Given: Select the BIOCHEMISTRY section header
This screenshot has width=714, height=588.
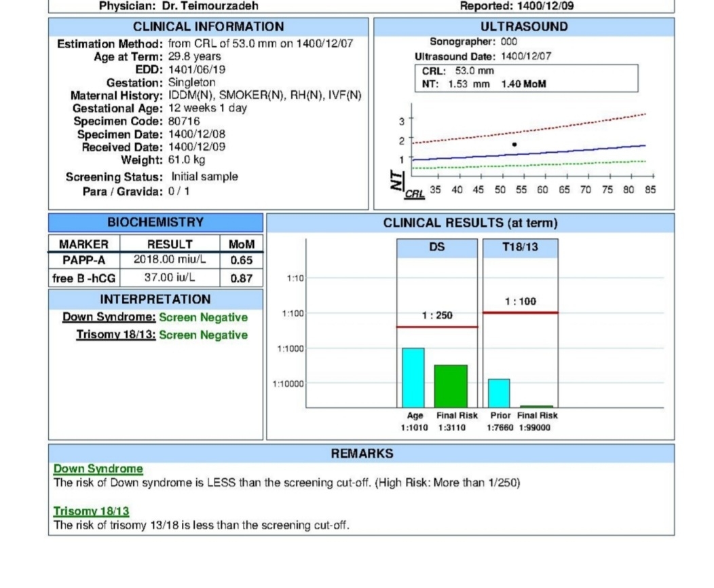Looking at the screenshot, I should (155, 222).
